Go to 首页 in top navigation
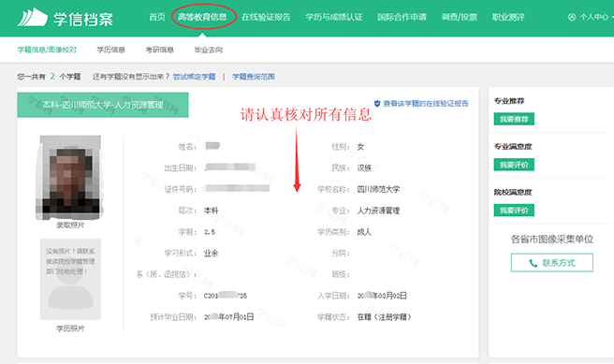Viewport: 614px width, 364px height. click(157, 17)
